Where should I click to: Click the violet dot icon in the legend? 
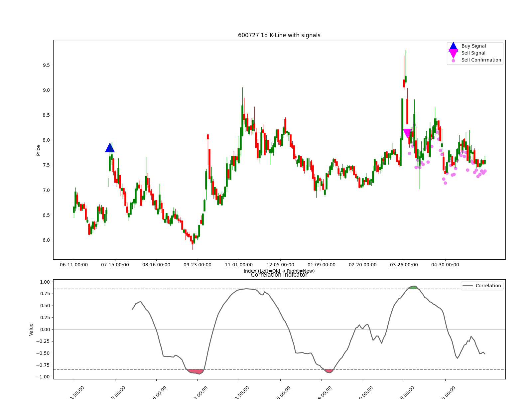click(x=453, y=61)
